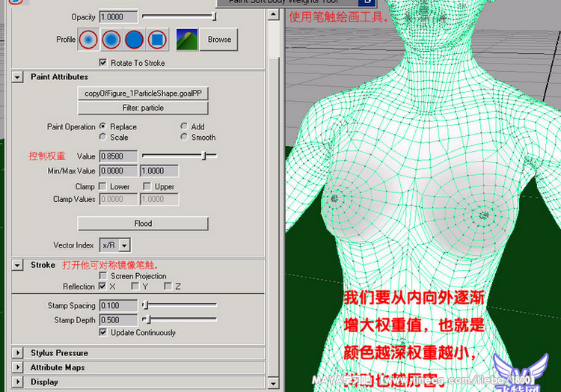This screenshot has height=392, width=561.
Task: Click the Flood button
Action: pyautogui.click(x=143, y=223)
